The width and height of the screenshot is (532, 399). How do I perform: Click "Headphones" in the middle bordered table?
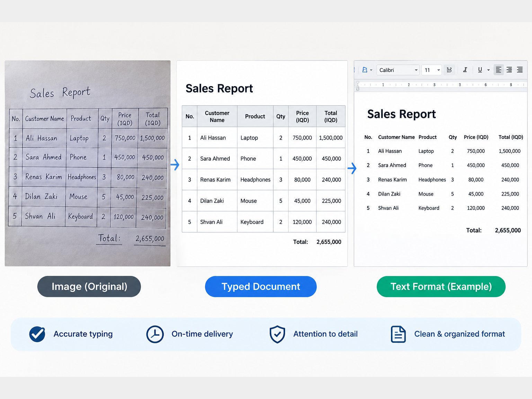pyautogui.click(x=255, y=180)
